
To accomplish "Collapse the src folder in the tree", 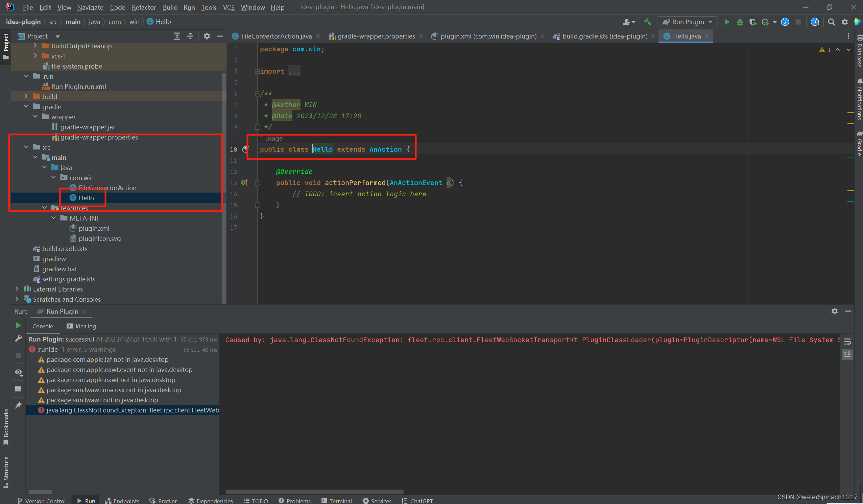I will (26, 147).
